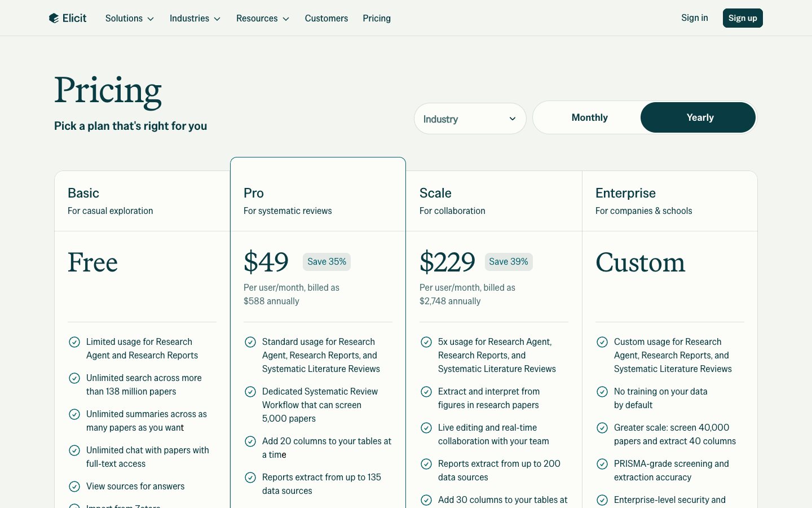Screen dimensions: 812x508
Task: Click the $229 Scale price
Action: pos(448,262)
